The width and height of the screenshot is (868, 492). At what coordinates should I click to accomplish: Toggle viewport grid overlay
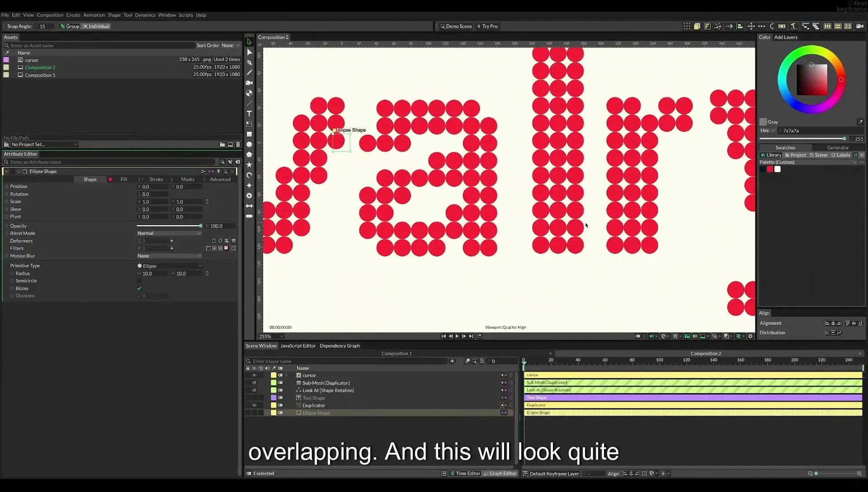[x=675, y=336]
